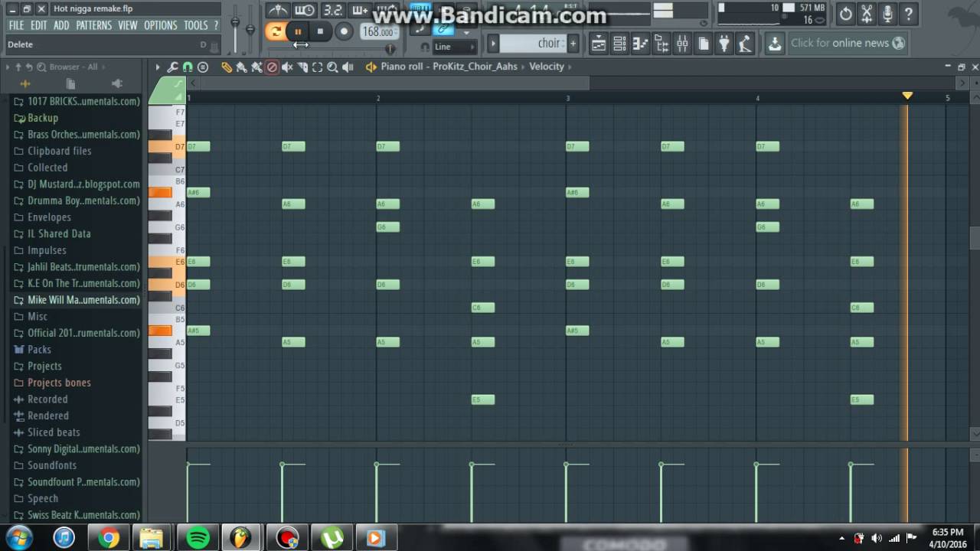Viewport: 980px width, 551px height.
Task: Adjust the master pitch slider
Action: coord(250,29)
